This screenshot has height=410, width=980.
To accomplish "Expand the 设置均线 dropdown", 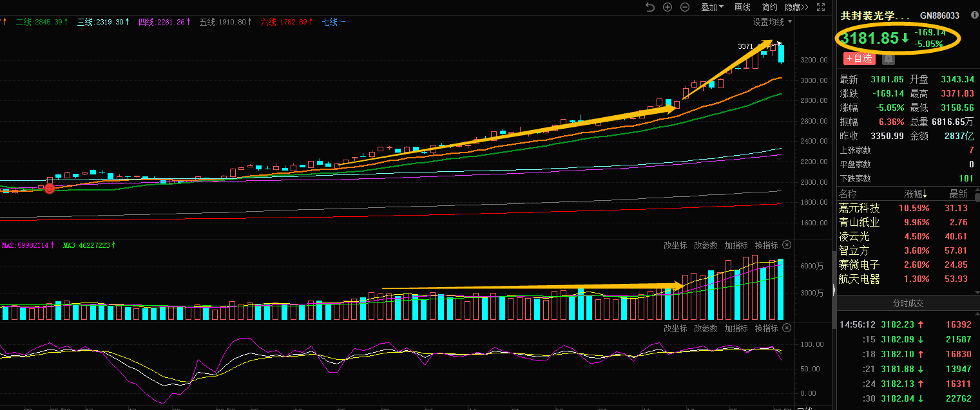I will (x=773, y=22).
